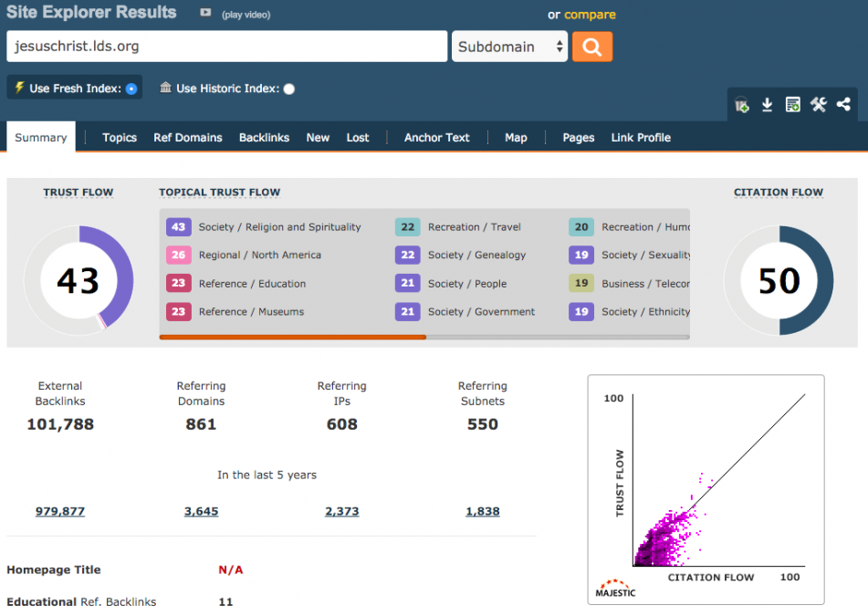Click the Homepage Title N/A value
Image resolution: width=868 pixels, height=616 pixels.
tap(231, 569)
